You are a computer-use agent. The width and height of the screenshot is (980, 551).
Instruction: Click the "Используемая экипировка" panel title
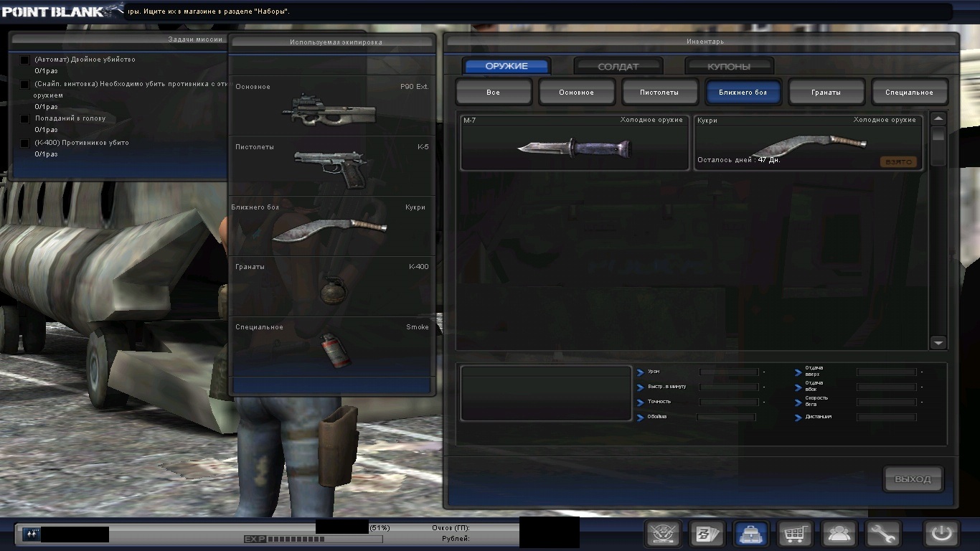[336, 42]
